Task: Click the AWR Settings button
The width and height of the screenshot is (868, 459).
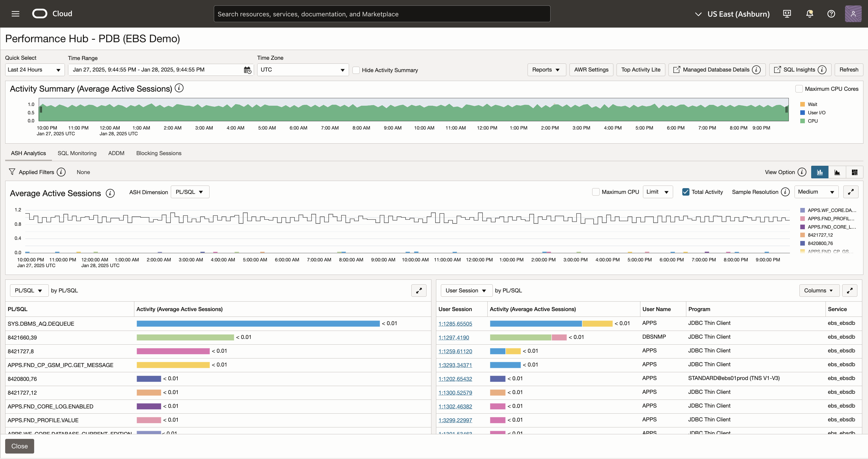Action: tap(591, 70)
